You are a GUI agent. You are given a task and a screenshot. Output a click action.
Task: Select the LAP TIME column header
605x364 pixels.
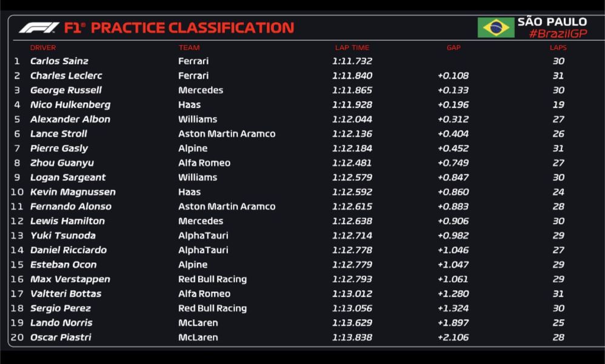pos(352,48)
